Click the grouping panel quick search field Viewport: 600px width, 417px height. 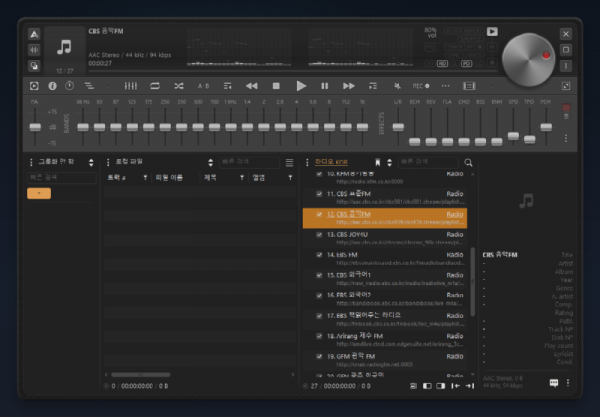(x=62, y=177)
